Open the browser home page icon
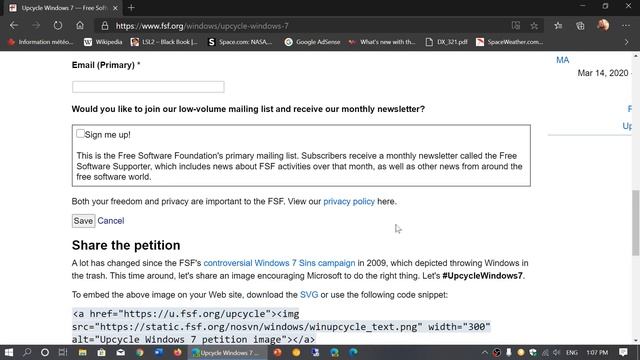Viewport: 640px width, 360px height. coord(80,26)
